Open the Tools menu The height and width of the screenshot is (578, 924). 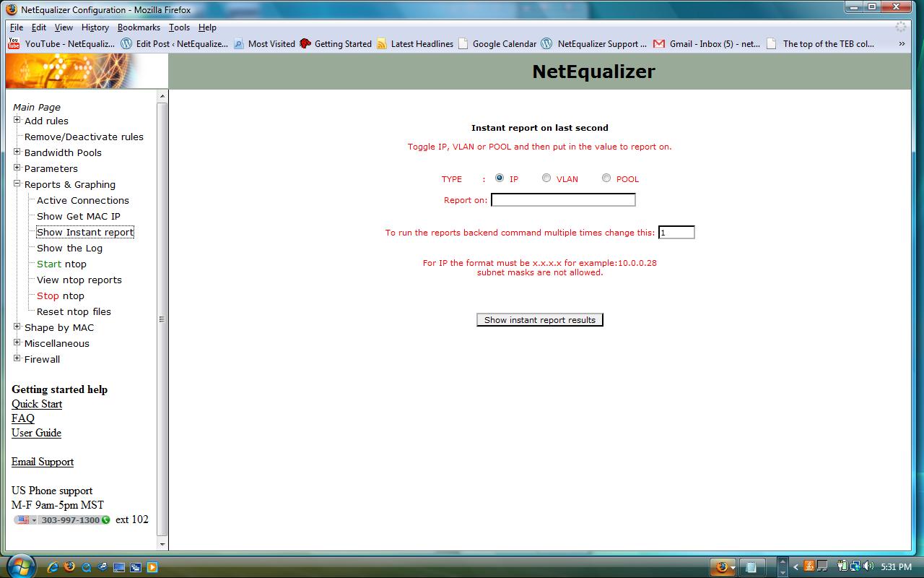point(179,27)
